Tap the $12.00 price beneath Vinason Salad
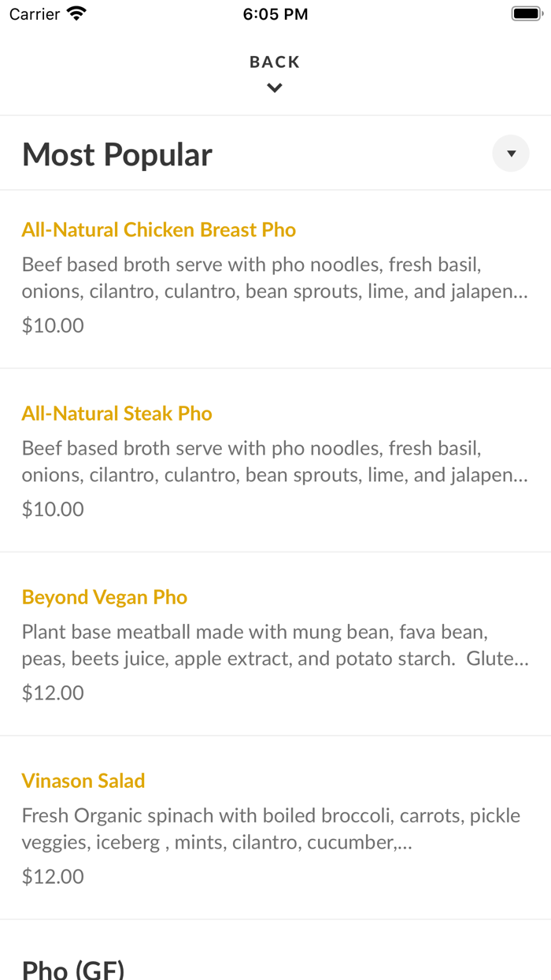Viewport: 551px width, 980px height. point(52,876)
